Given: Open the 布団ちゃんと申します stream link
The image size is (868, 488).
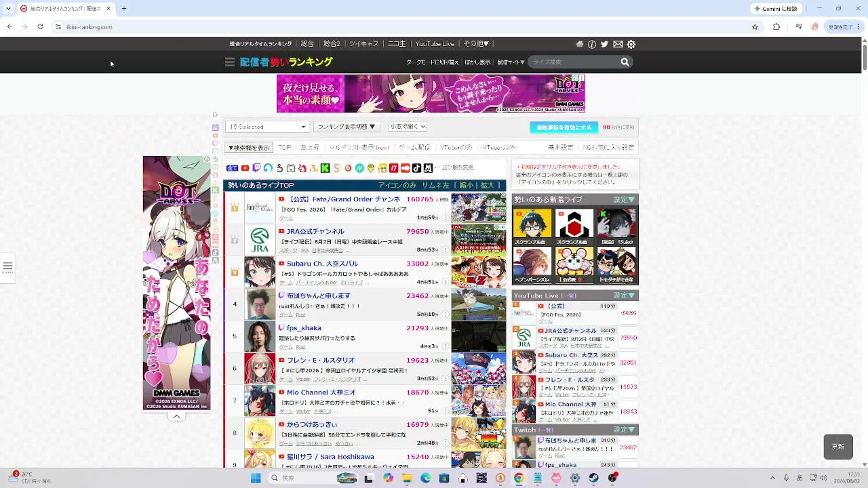Looking at the screenshot, I should coord(319,296).
